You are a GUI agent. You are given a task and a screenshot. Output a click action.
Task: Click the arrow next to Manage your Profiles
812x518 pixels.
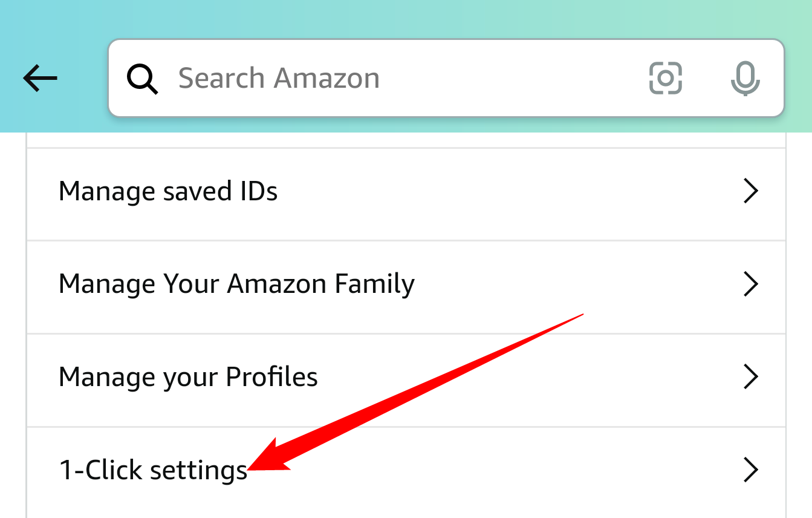click(x=750, y=376)
